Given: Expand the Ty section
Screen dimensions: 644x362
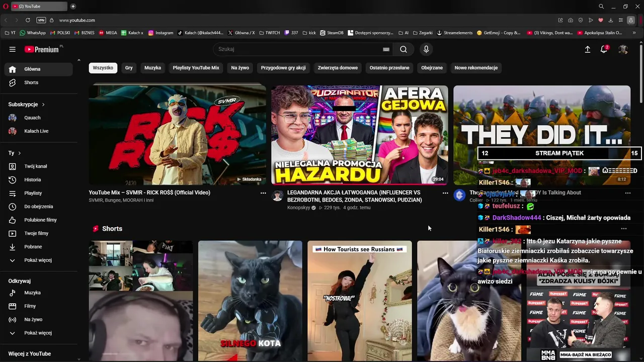Looking at the screenshot, I should click(x=15, y=153).
